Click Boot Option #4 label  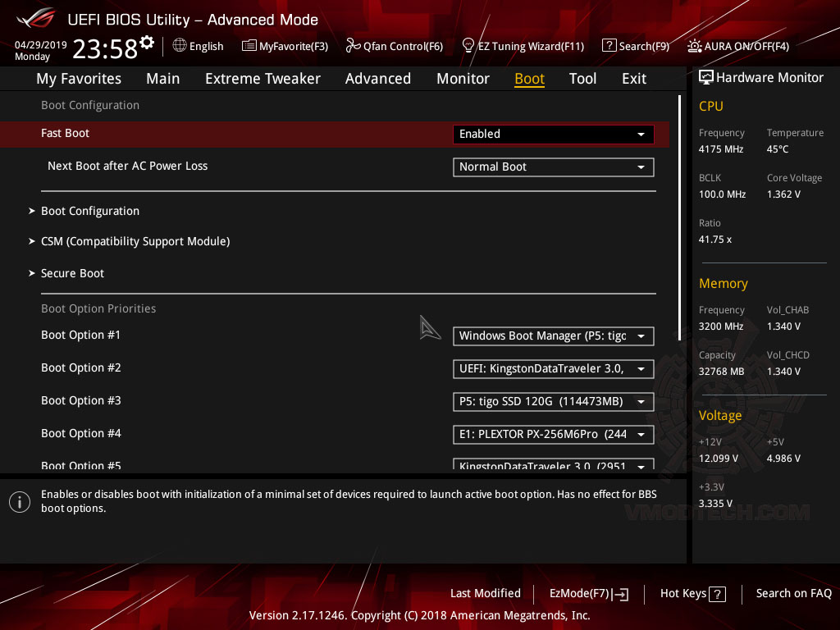tap(81, 433)
